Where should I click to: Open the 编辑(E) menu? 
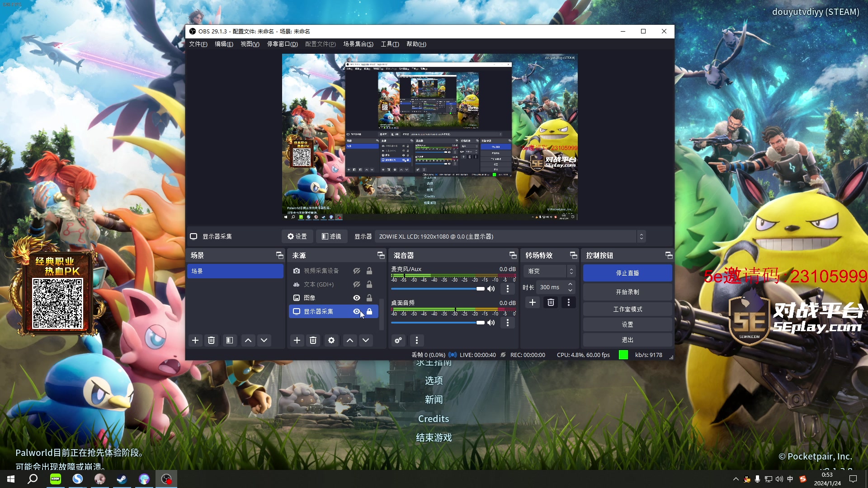224,44
